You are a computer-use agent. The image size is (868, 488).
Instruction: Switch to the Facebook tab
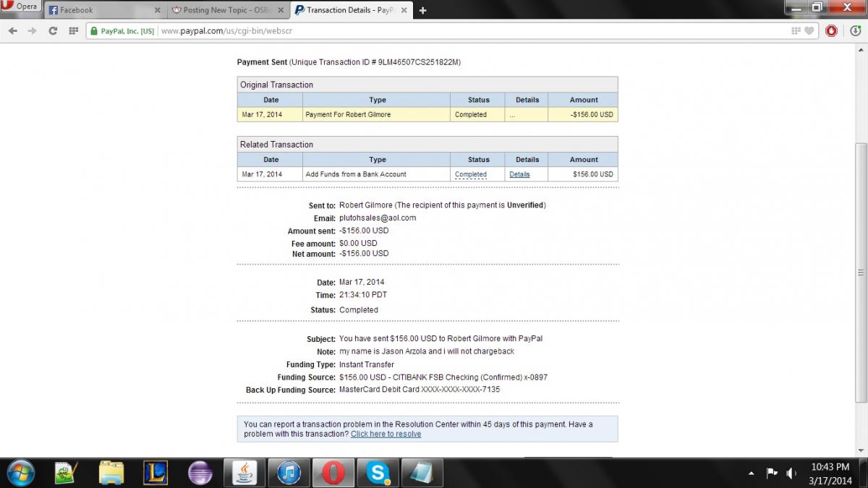101,10
